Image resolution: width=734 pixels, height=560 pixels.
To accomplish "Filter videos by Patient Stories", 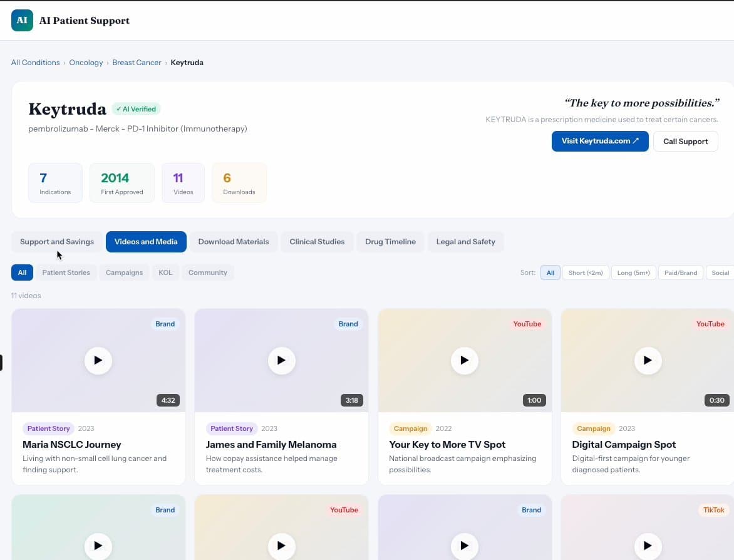I will click(x=66, y=272).
